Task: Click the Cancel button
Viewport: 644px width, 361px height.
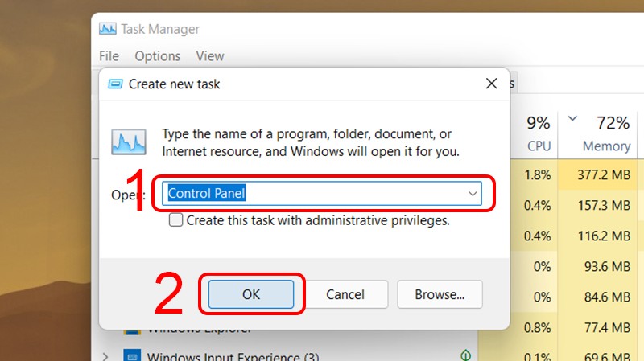Action: click(x=345, y=294)
